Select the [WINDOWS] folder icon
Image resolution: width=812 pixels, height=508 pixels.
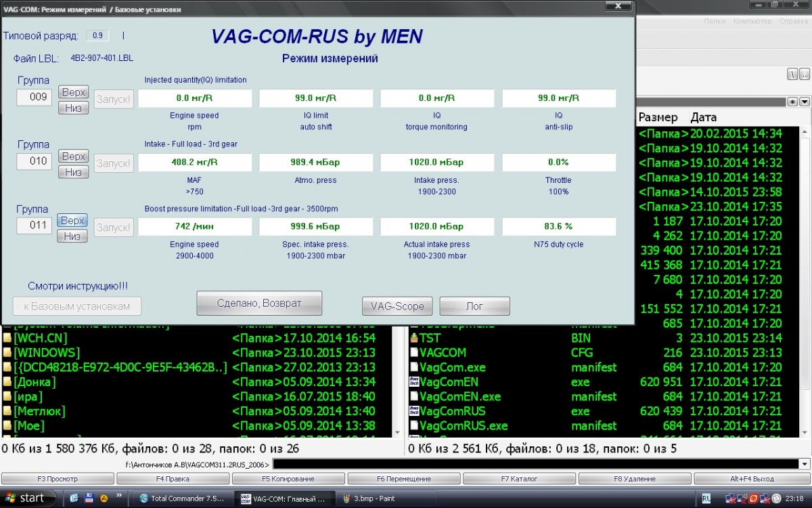[x=7, y=353]
